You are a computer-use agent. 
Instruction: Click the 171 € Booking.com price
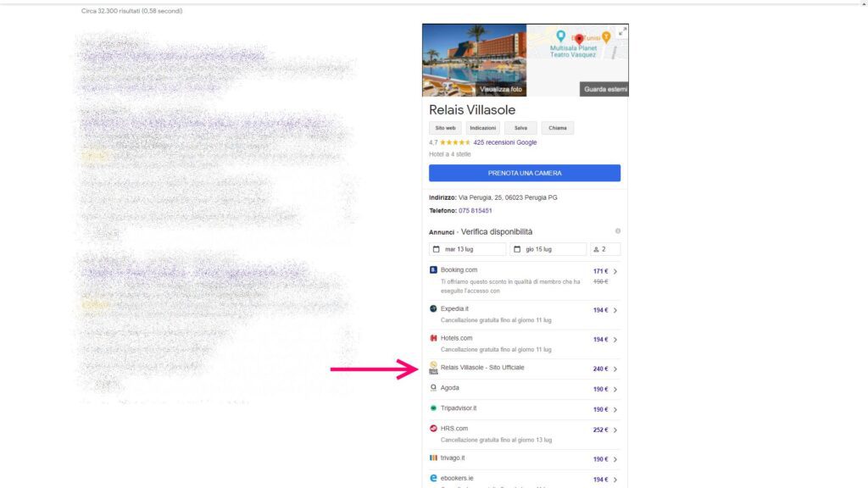(x=601, y=272)
